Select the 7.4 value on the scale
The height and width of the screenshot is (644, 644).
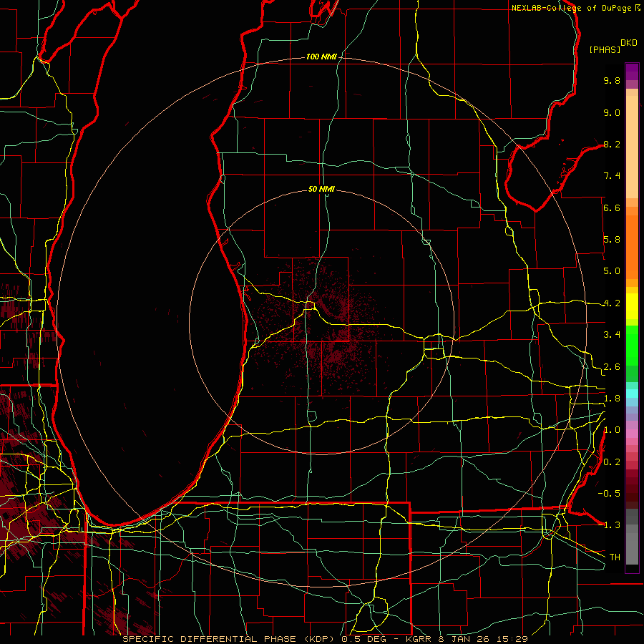tap(612, 176)
